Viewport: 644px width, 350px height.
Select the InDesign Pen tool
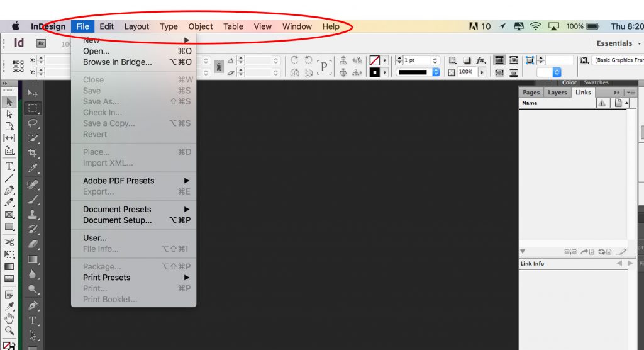tap(9, 190)
